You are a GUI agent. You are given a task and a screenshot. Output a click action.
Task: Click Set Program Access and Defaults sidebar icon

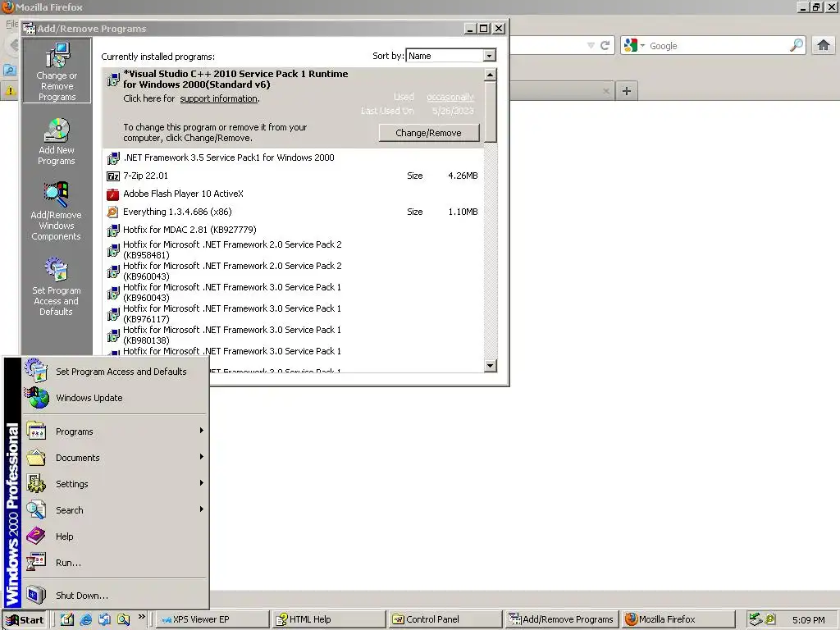pyautogui.click(x=57, y=286)
